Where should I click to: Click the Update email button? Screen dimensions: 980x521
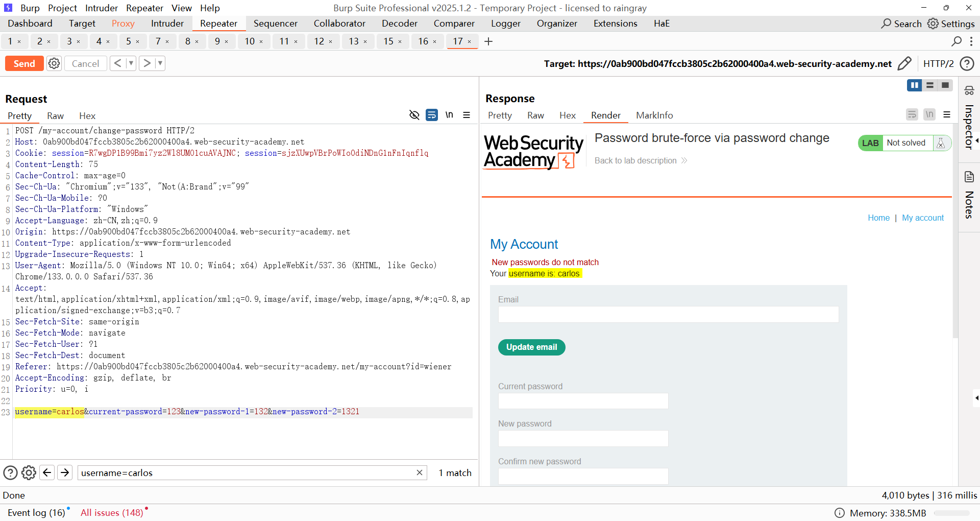tap(531, 347)
